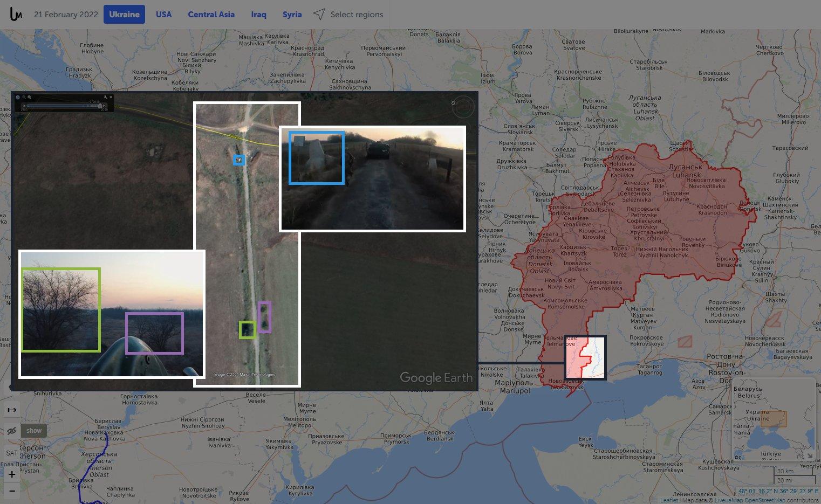This screenshot has width=821, height=504.
Task: Select the Ukraine region tab
Action: tap(124, 15)
